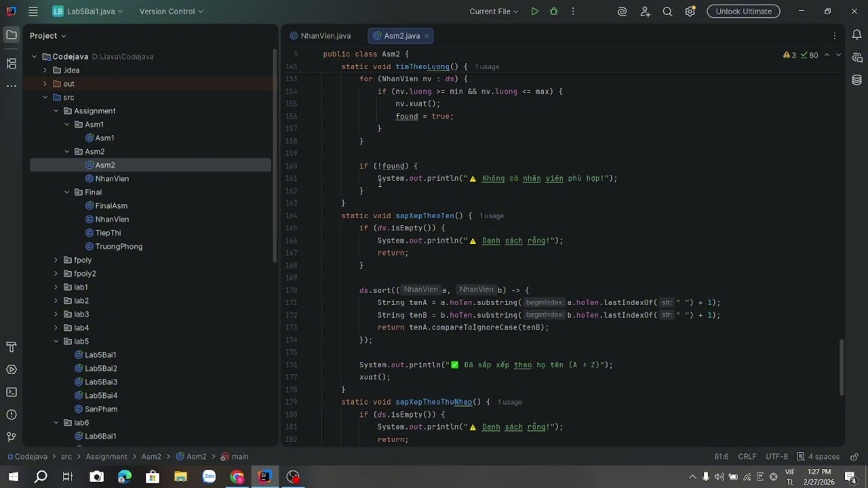This screenshot has width=868, height=488.
Task: Open the Structure tool window
Action: click(12, 63)
